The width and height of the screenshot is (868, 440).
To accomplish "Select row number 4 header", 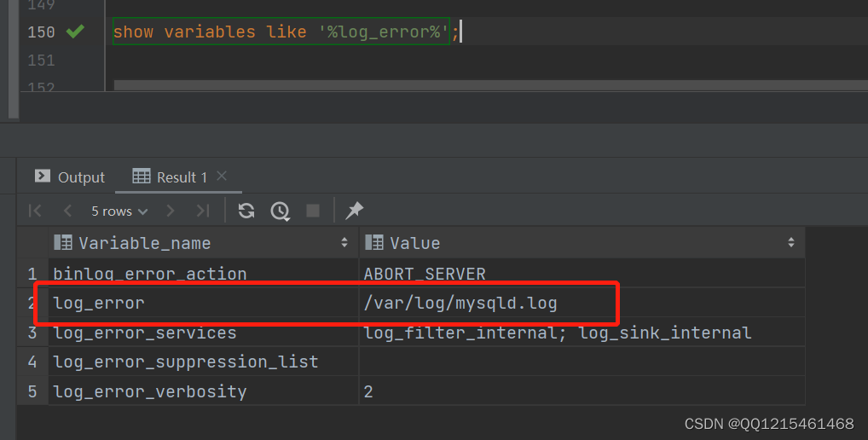I will [32, 362].
